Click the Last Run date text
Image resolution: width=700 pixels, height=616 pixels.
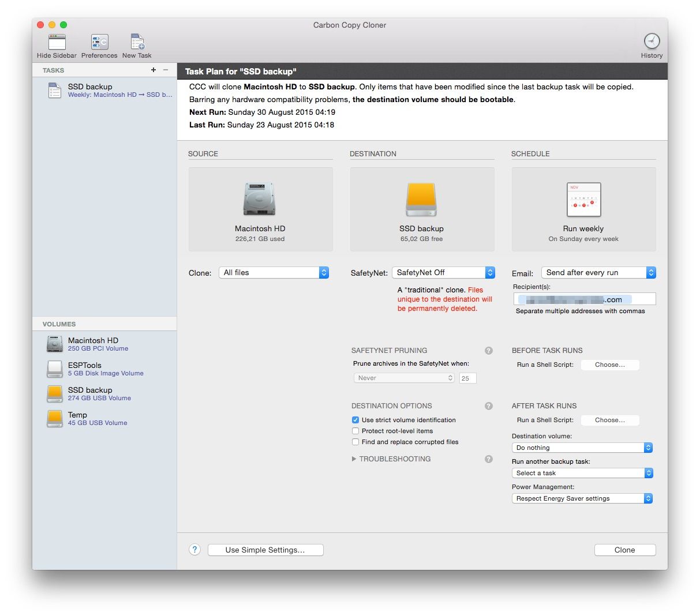(261, 125)
